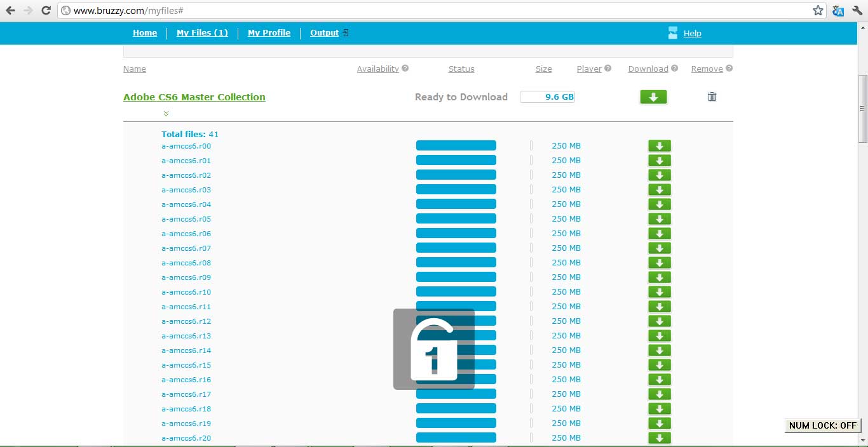Click the Ready to Download status text
The height and width of the screenshot is (447, 868).
(x=461, y=97)
